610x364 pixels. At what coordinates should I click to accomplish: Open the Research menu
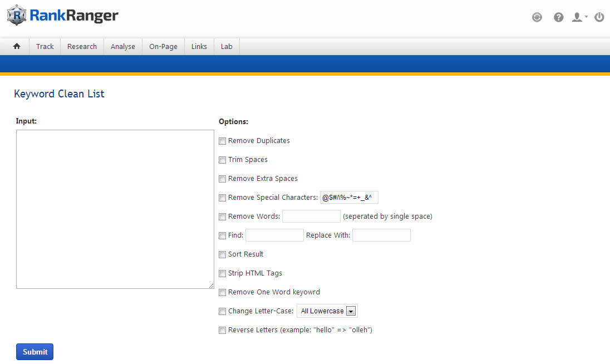(82, 47)
